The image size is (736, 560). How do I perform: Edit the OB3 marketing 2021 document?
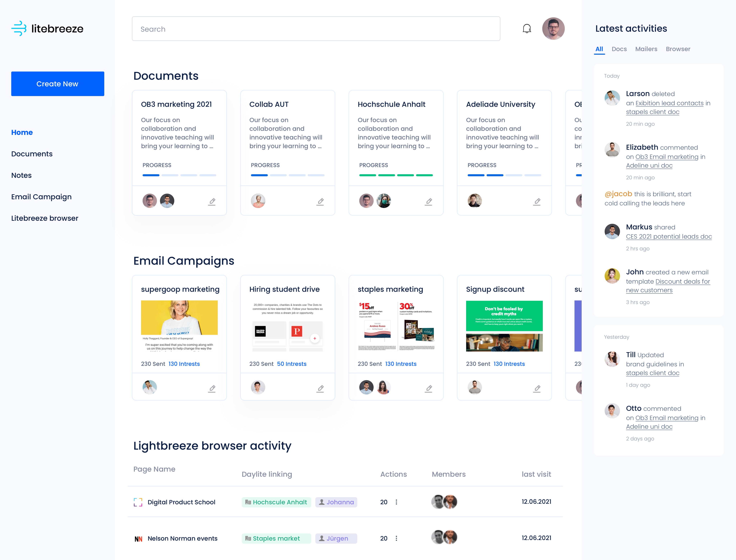coord(212,201)
